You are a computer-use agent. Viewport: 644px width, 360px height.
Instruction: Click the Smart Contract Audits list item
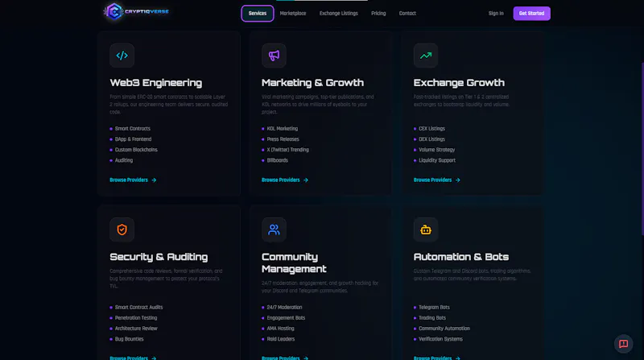click(138, 308)
